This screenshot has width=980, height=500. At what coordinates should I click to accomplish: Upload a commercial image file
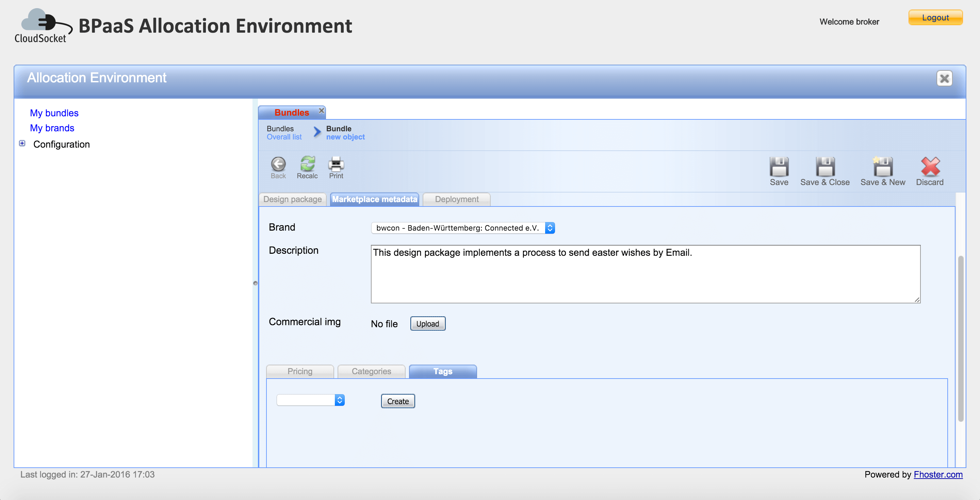428,323
